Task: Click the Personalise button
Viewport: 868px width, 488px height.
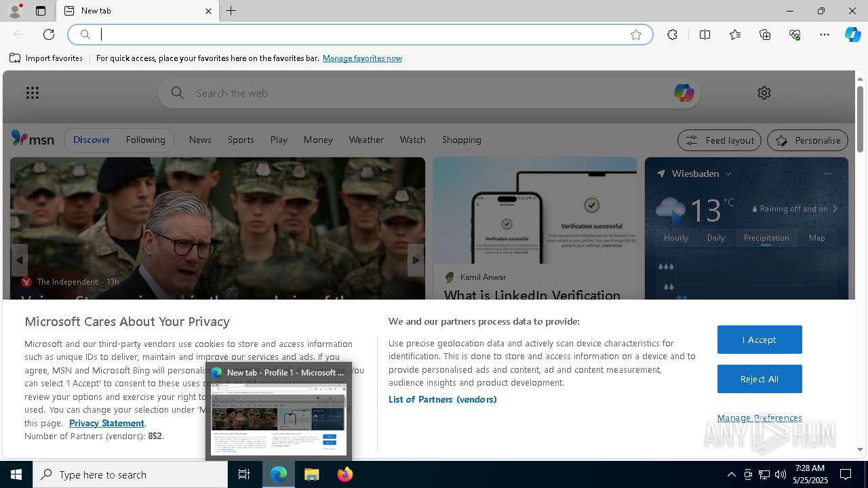Action: tap(808, 140)
